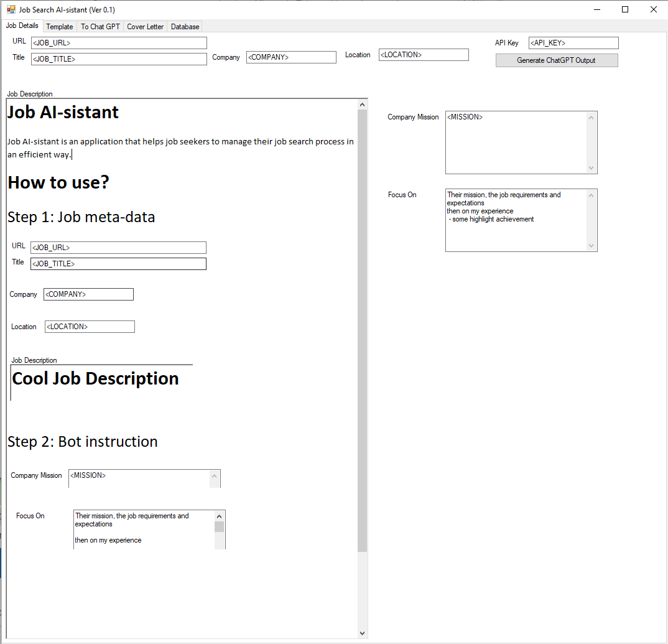
Task: Click 'Step 2: Bot instruction' heading
Action: (83, 442)
